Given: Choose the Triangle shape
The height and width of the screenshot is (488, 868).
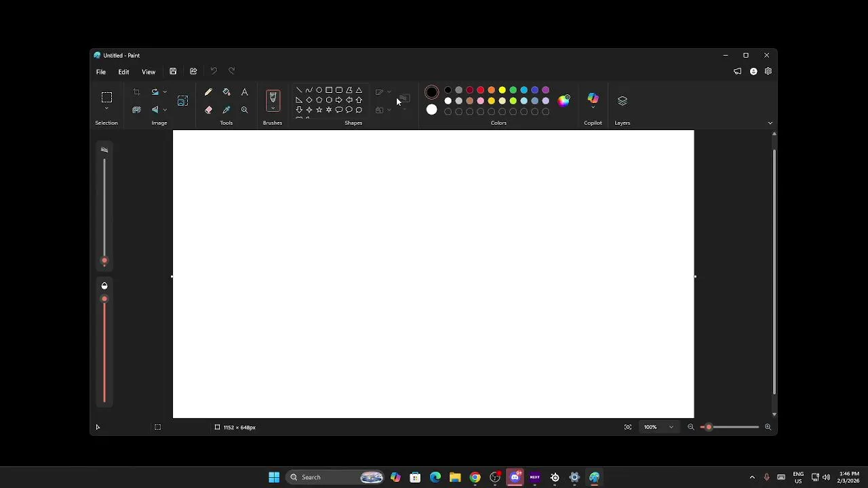Looking at the screenshot, I should click(x=359, y=90).
